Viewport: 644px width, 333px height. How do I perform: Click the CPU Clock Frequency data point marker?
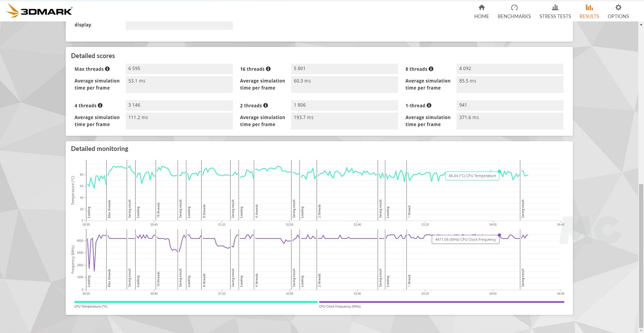coord(499,235)
